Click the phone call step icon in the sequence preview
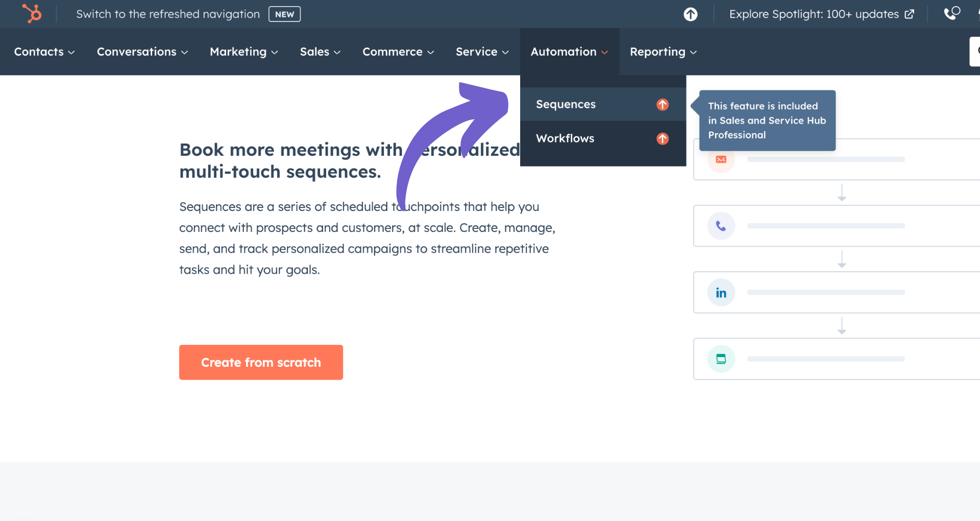 click(x=721, y=225)
